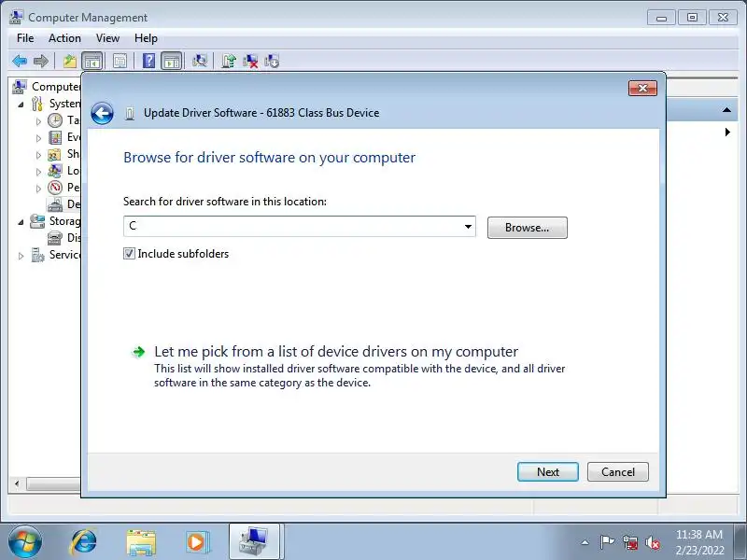The height and width of the screenshot is (560, 747).
Task: Toggle Show/Hide Console Tree icon
Action: (x=92, y=61)
